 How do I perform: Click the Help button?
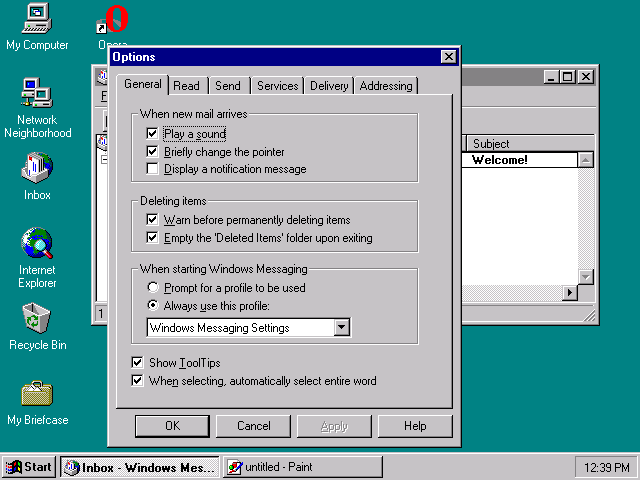pyautogui.click(x=415, y=426)
